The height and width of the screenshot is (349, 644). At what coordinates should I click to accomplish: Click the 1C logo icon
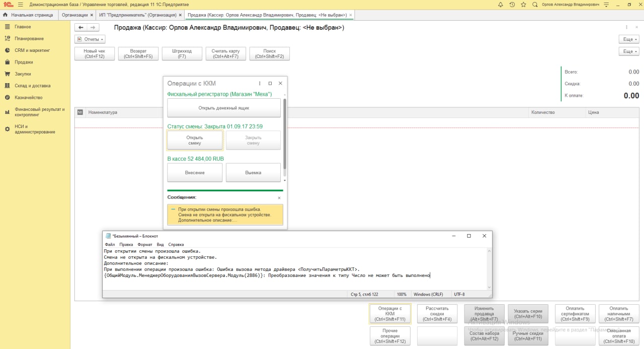click(x=8, y=4)
